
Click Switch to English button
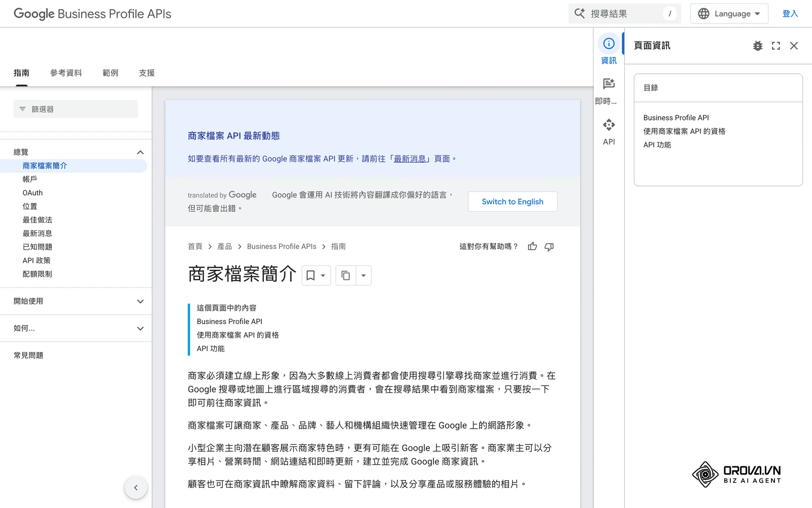(x=513, y=202)
